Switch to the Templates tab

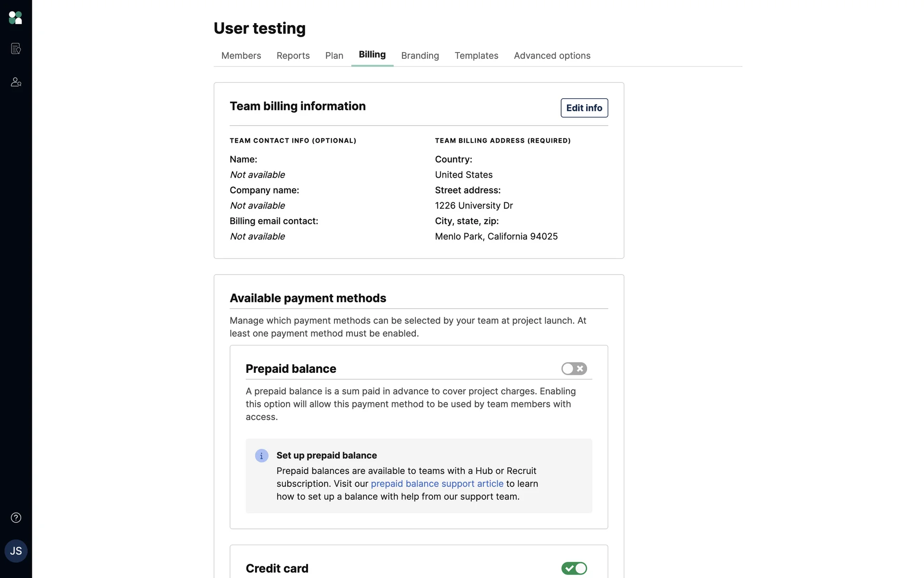(476, 56)
